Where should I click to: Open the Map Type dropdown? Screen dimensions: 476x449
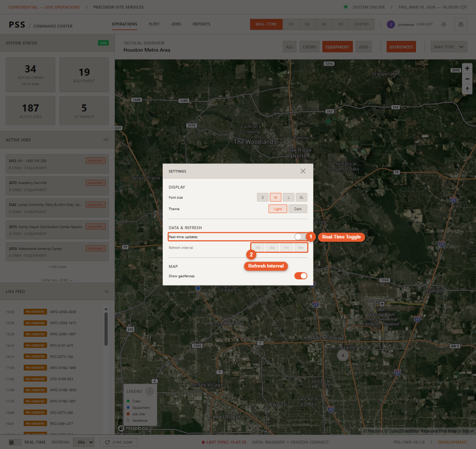click(x=449, y=47)
